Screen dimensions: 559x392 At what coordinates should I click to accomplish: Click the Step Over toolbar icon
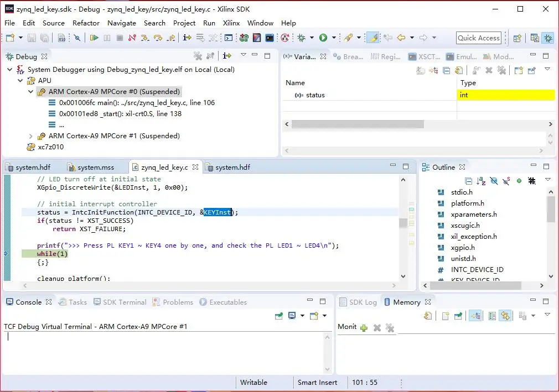coord(158,38)
